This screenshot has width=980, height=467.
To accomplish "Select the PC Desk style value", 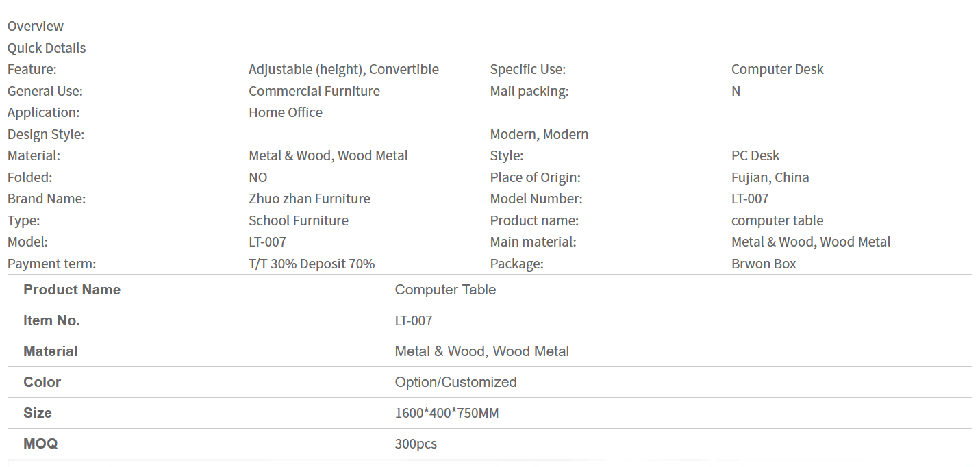I will [755, 155].
